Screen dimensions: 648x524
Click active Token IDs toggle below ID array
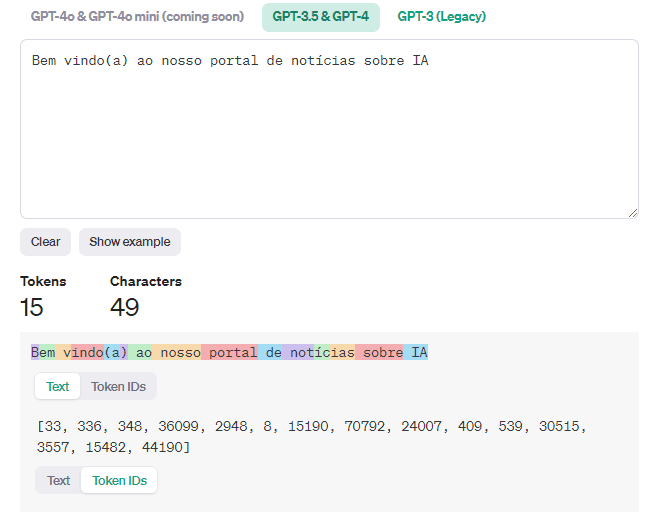pyautogui.click(x=119, y=481)
